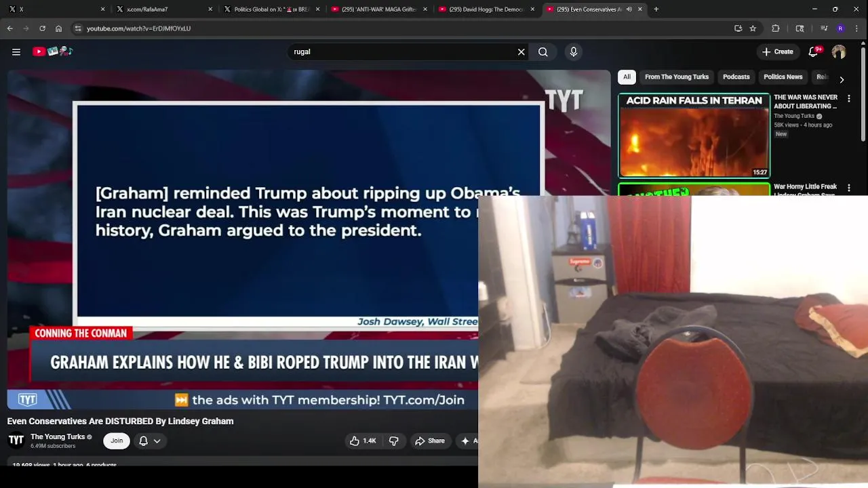Click the search magnifier button
The height and width of the screenshot is (488, 868).
pos(542,52)
